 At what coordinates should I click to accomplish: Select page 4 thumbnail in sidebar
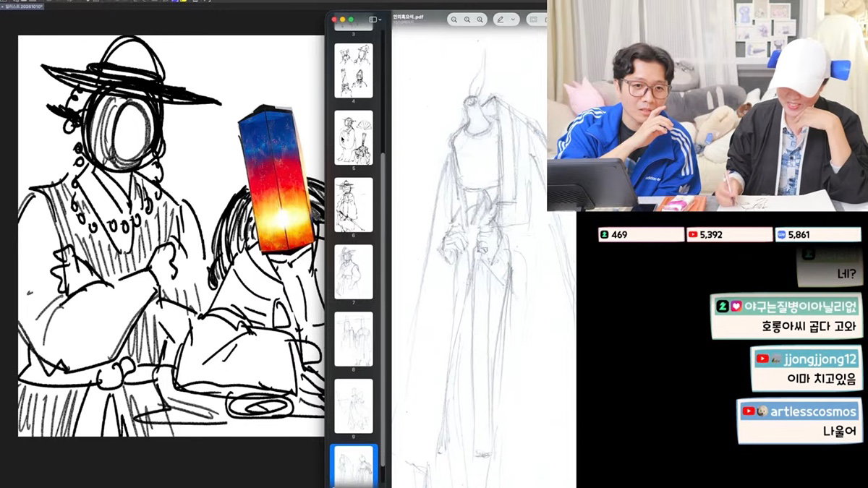[x=354, y=70]
